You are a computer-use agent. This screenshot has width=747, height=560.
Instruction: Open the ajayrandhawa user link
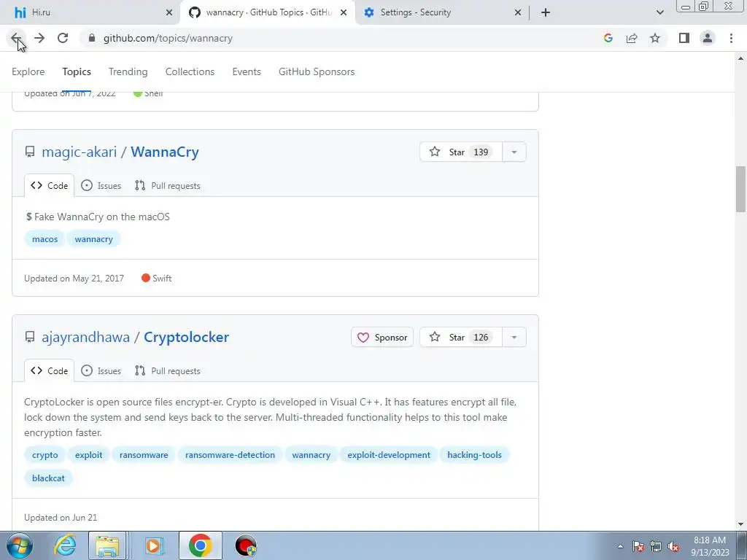[86, 337]
